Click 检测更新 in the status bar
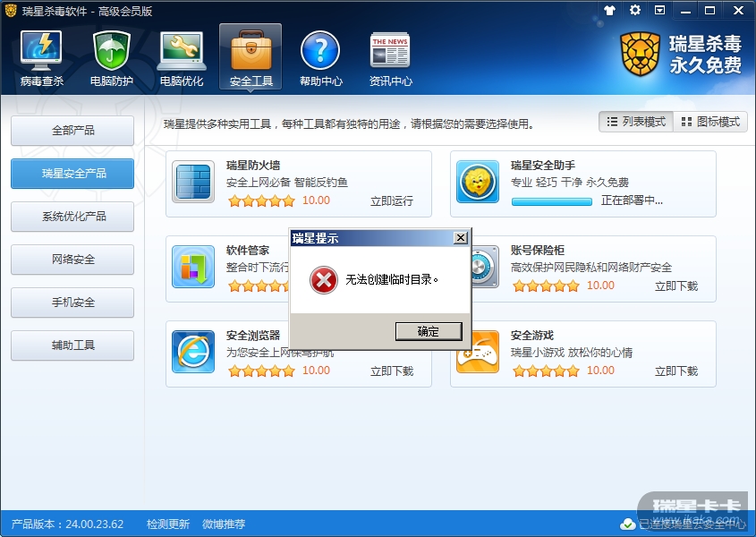 [168, 524]
